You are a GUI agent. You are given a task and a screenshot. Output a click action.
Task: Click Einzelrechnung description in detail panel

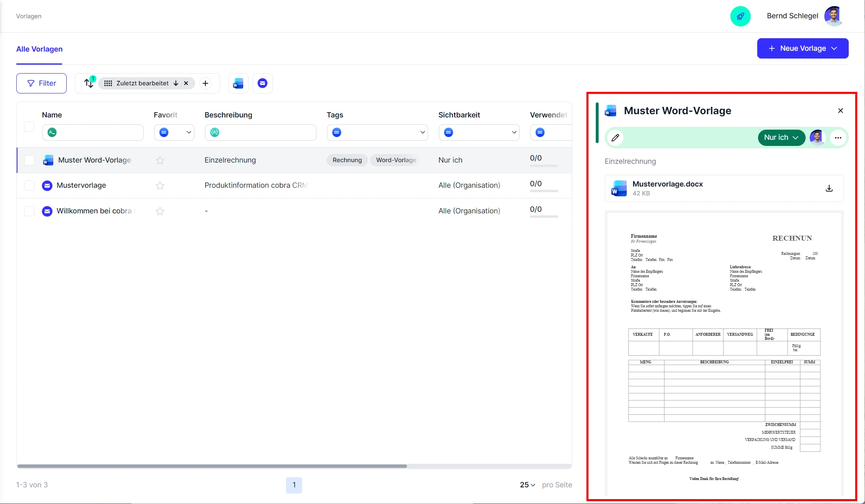630,161
